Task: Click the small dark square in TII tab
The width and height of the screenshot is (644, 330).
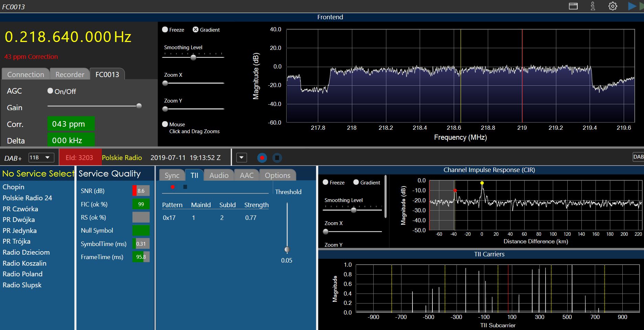Action: pyautogui.click(x=185, y=187)
